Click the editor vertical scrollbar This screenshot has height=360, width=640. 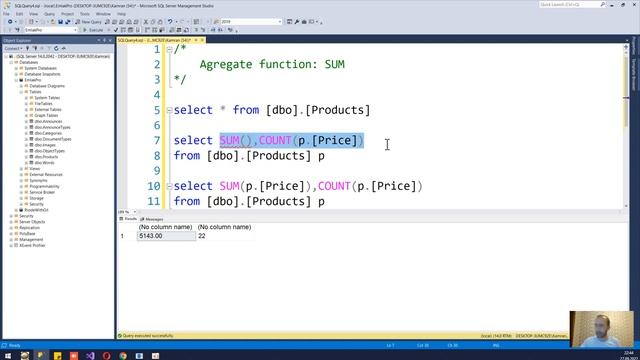(x=626, y=127)
